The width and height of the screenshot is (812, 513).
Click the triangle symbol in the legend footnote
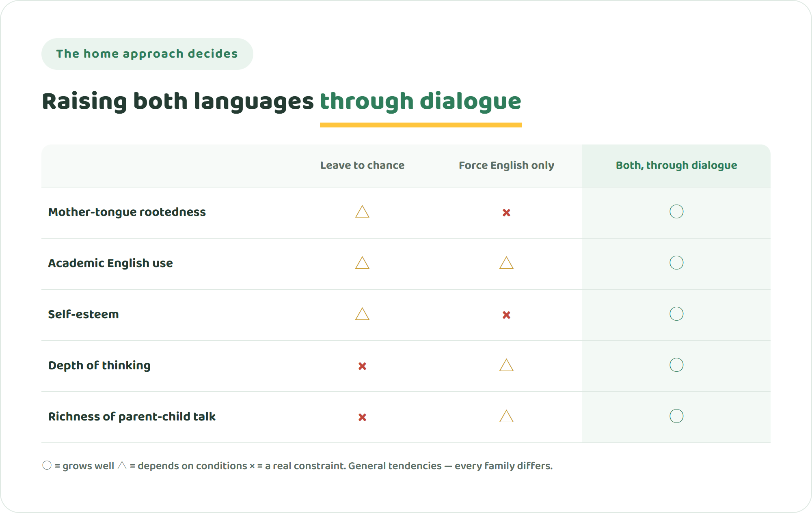pyautogui.click(x=122, y=466)
